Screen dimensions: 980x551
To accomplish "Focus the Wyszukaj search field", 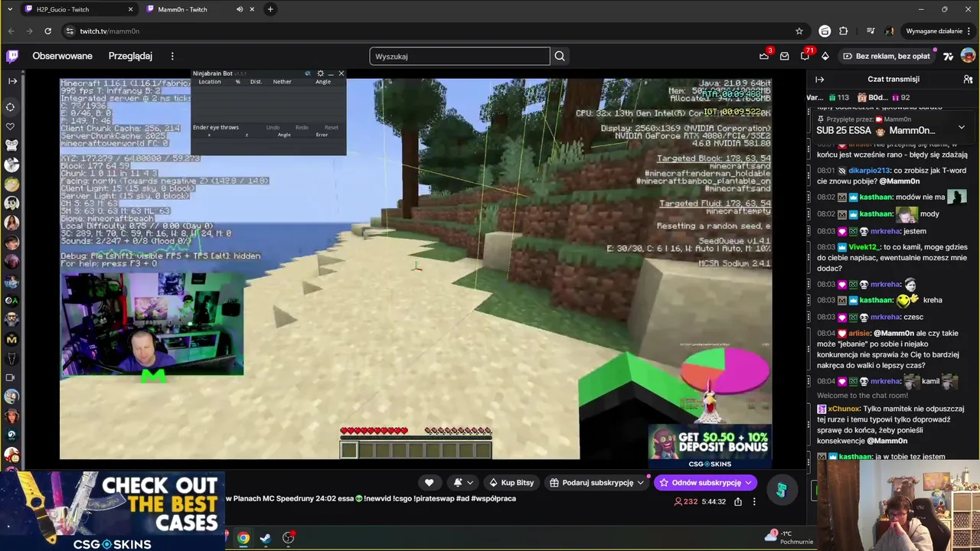I will point(459,56).
